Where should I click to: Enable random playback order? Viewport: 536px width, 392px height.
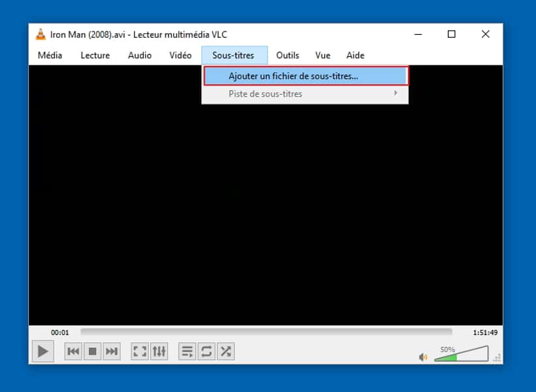(x=226, y=351)
